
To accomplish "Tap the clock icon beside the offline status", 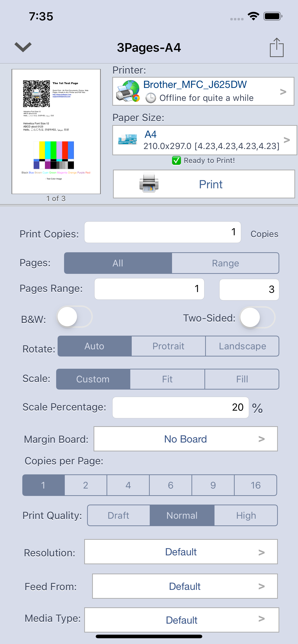I will pos(151,98).
